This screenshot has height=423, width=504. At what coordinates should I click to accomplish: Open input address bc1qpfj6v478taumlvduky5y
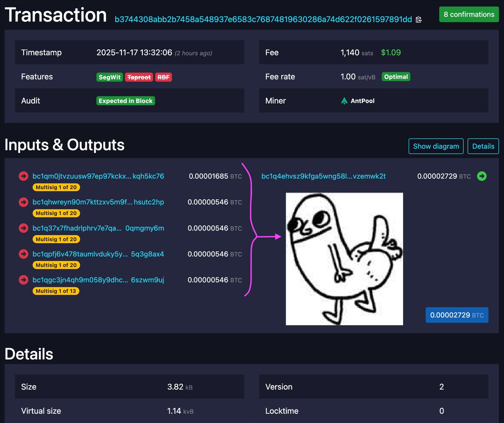pos(98,254)
